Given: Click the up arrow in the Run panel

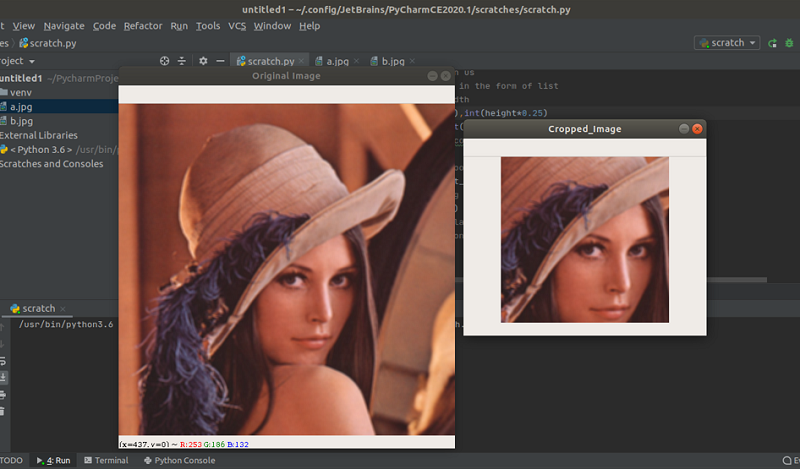Looking at the screenshot, I should coord(2,327).
